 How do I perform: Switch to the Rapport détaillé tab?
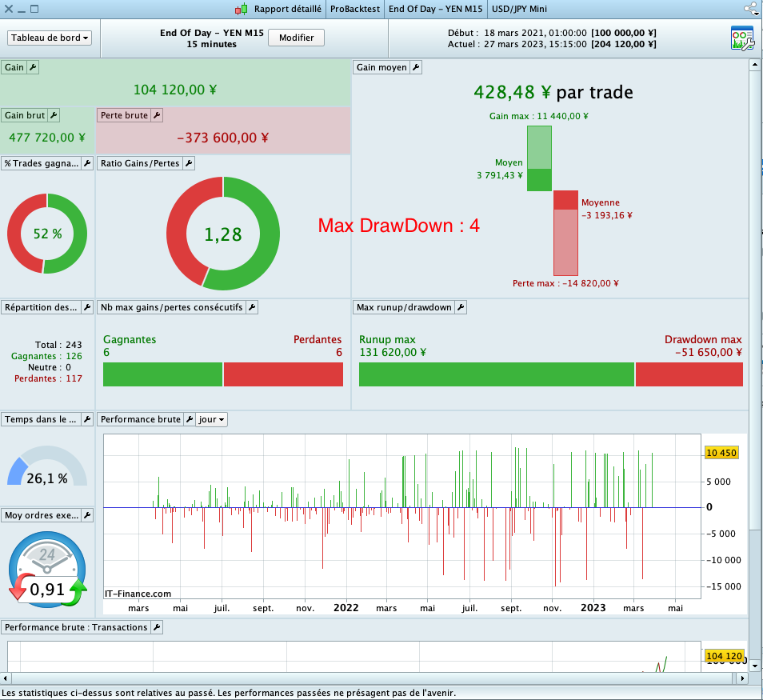point(287,9)
